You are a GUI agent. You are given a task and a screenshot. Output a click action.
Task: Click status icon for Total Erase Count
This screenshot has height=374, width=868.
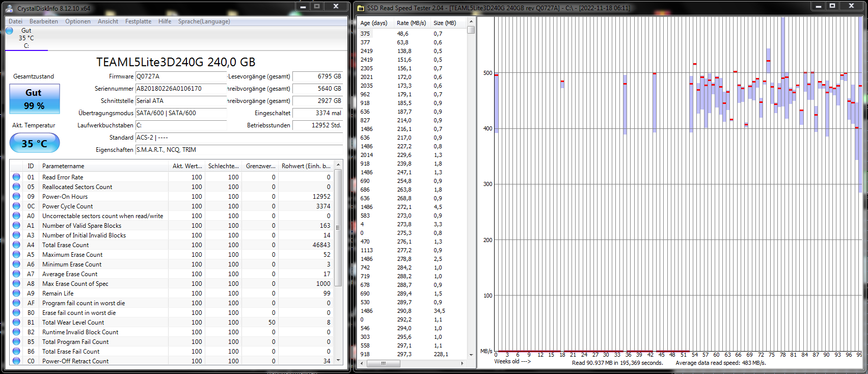[x=16, y=245]
